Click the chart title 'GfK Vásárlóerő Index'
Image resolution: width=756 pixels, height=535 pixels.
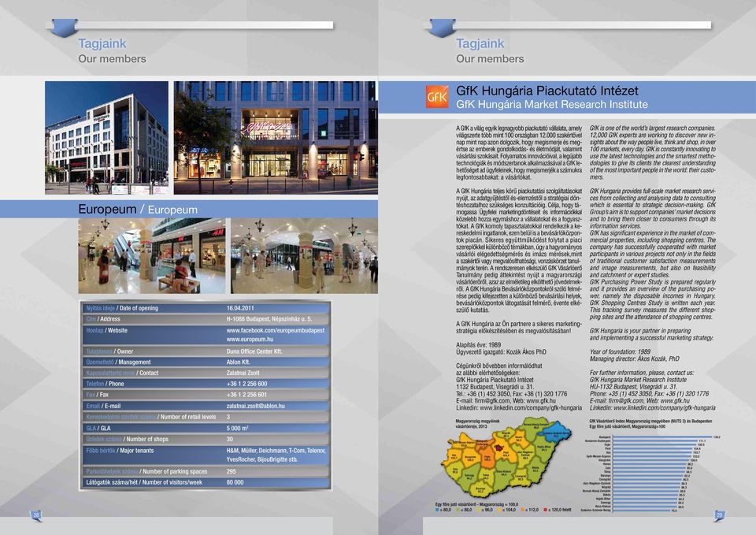pyautogui.click(x=650, y=424)
